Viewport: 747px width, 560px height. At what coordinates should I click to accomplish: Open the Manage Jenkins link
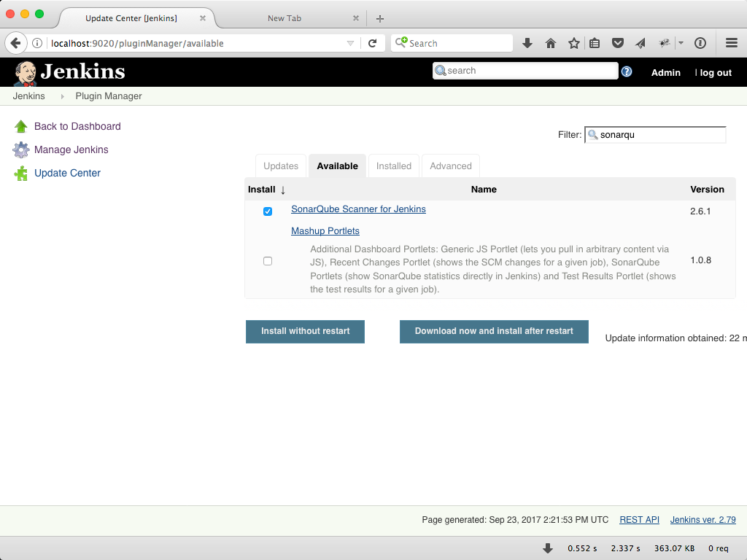[71, 149]
